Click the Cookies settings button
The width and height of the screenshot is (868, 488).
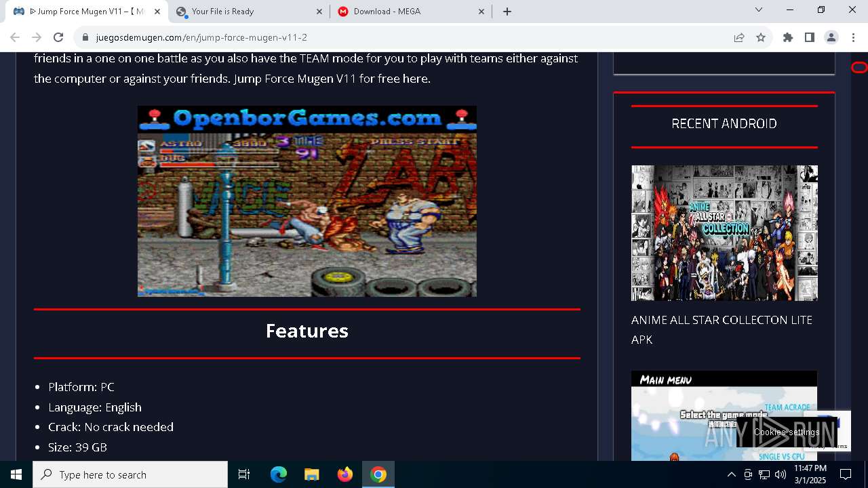787,432
